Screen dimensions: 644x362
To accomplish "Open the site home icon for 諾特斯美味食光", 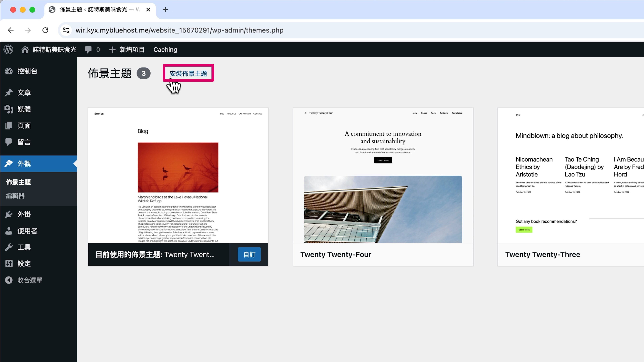I will (x=25, y=49).
